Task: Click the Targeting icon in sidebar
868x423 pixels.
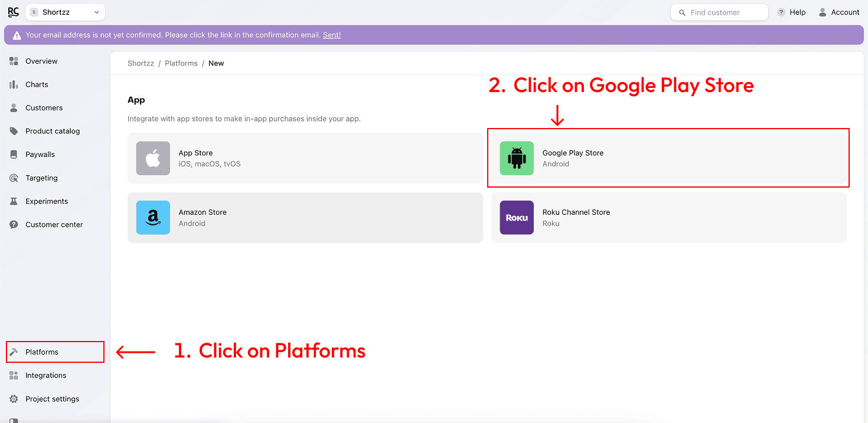Action: click(14, 178)
